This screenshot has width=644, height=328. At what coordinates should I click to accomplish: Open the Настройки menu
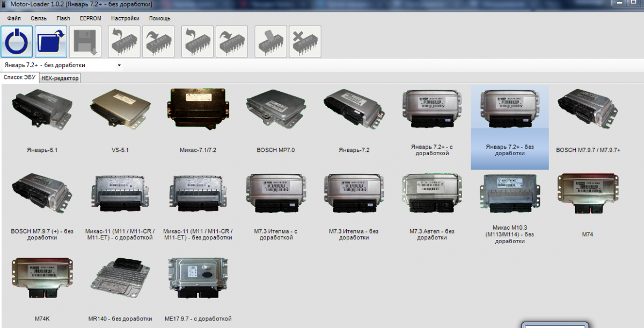coord(125,18)
